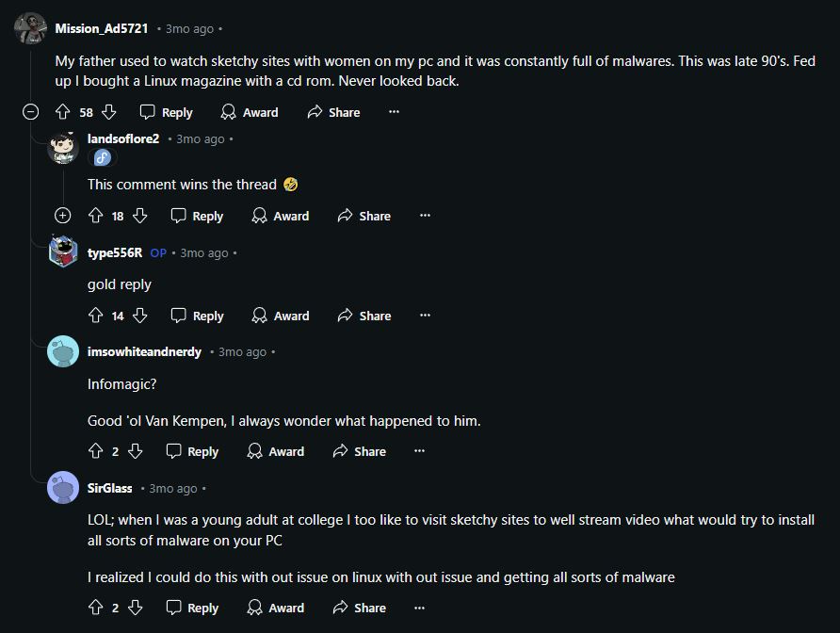
Task: Open SirGlass user profile link
Action: click(109, 488)
